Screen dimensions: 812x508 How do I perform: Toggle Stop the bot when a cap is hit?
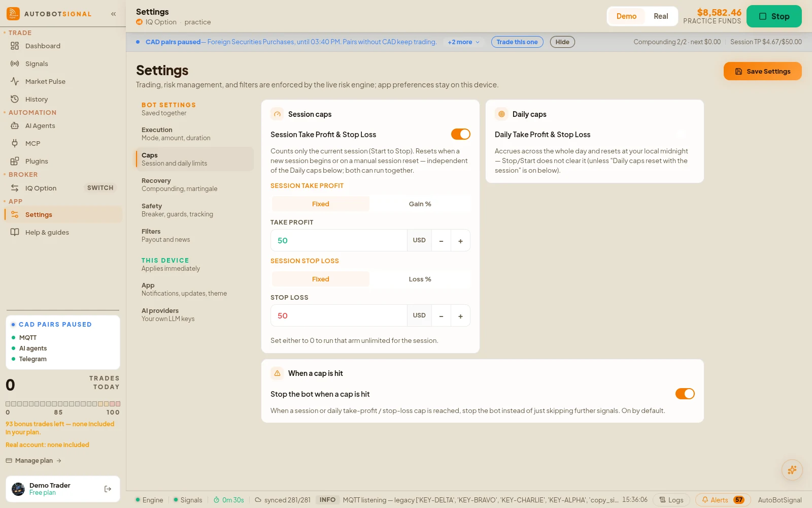coord(685,394)
